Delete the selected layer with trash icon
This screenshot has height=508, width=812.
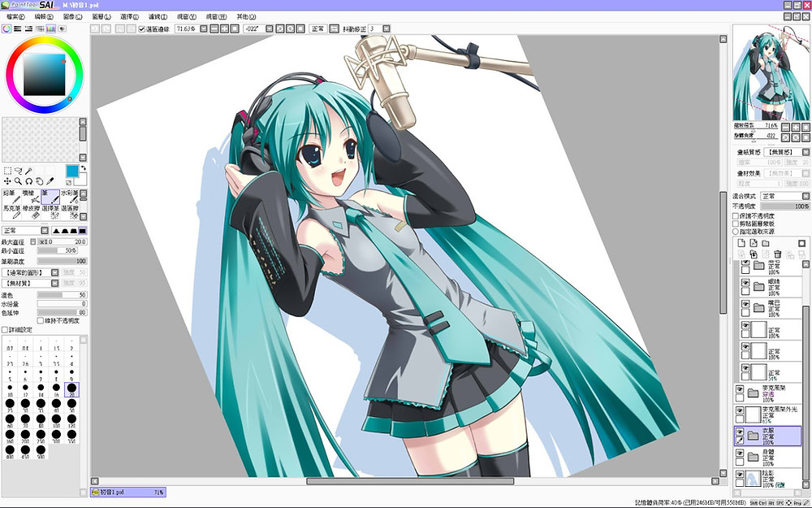pos(777,254)
